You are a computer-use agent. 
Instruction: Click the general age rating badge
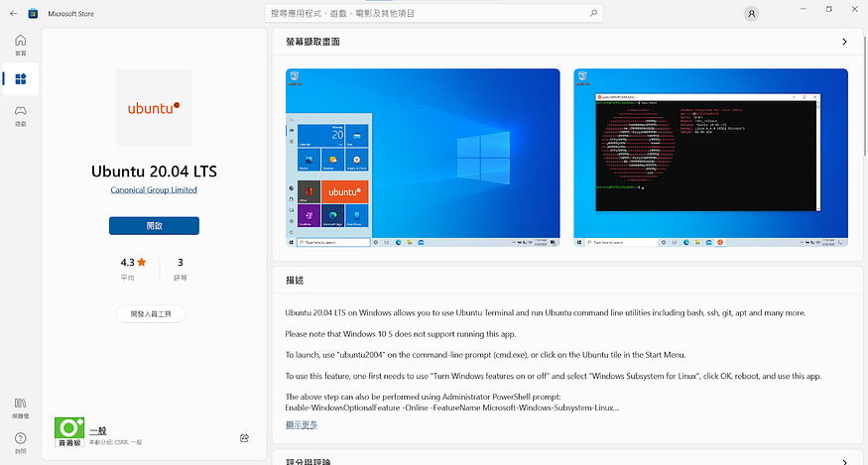[69, 432]
